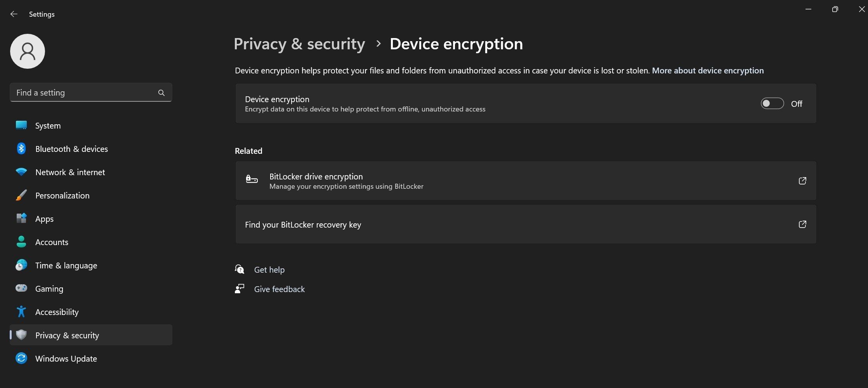Click Find your BitLocker recovery key

[303, 224]
